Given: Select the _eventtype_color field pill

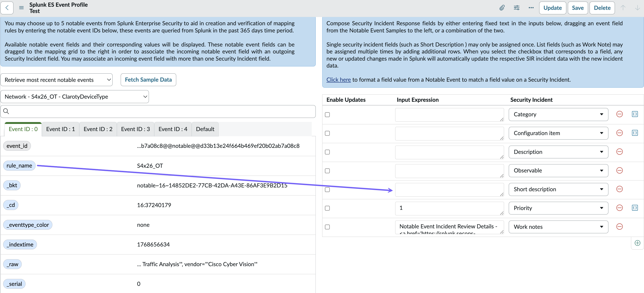Looking at the screenshot, I should [28, 225].
